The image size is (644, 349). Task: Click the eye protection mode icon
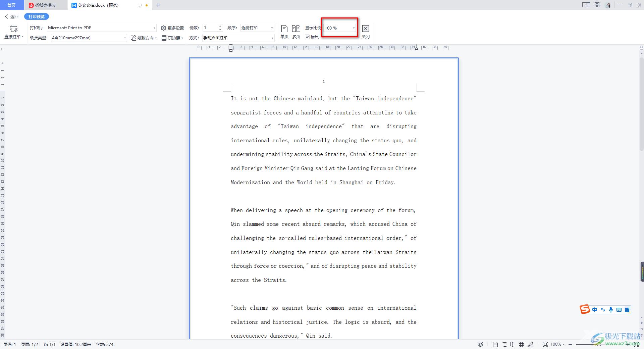480,344
